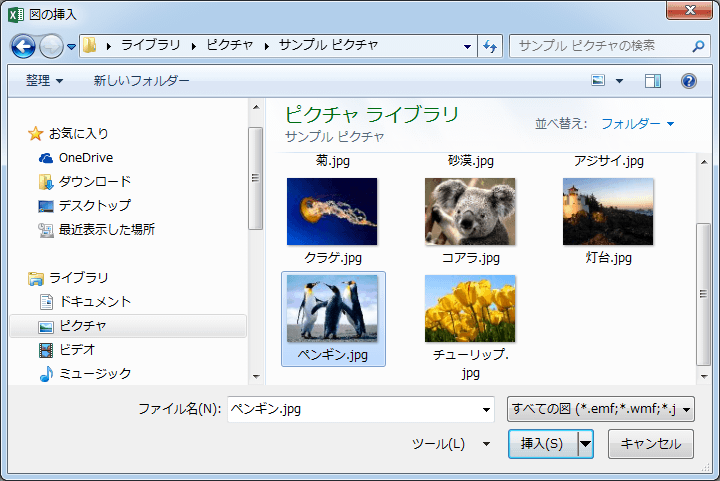Image resolution: width=720 pixels, height=481 pixels.
Task: Select ピクチャ in the address path
Action: 230,45
